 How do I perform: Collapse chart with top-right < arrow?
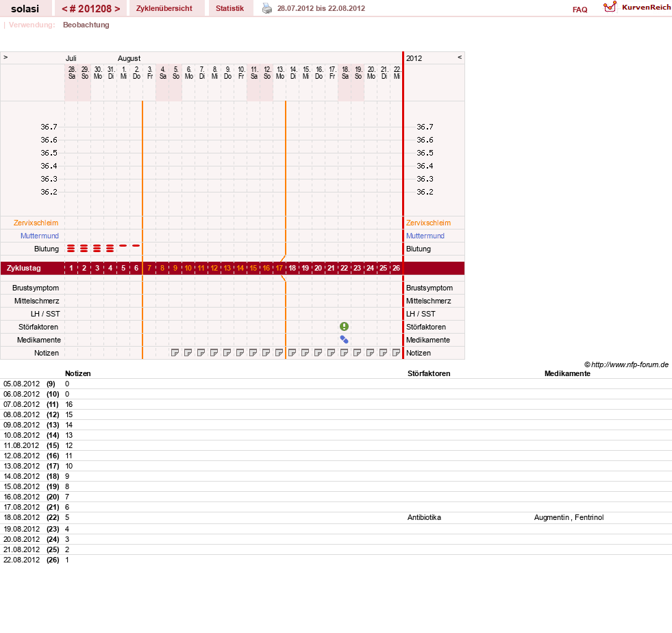point(460,57)
